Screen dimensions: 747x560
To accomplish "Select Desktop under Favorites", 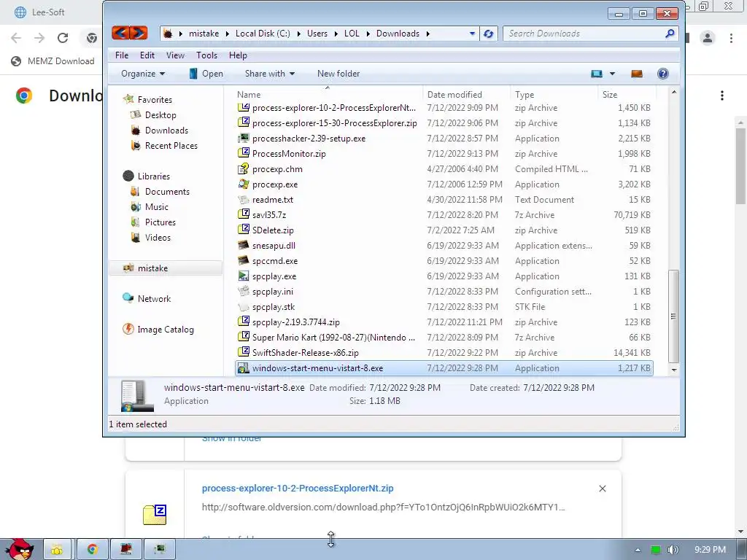I will (160, 115).
